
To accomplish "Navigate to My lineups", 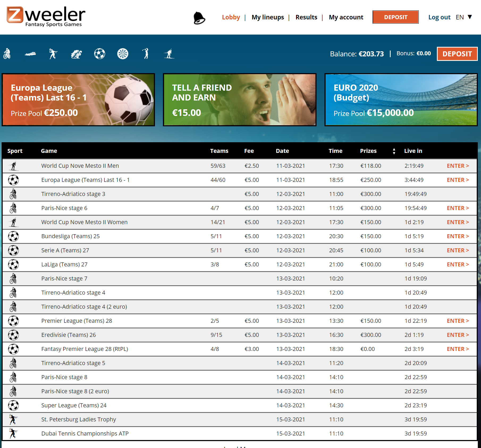I will [267, 17].
